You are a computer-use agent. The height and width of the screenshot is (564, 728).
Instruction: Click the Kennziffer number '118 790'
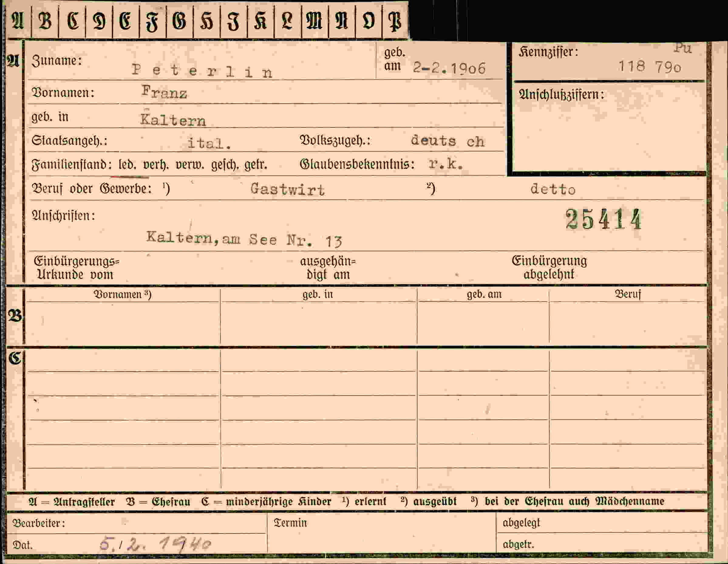point(650,67)
